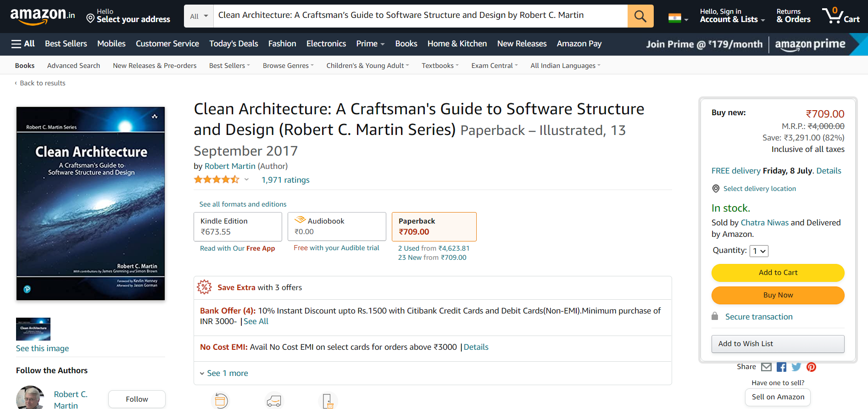Open the Quantity dropdown
This screenshot has height=409, width=868.
click(x=759, y=251)
